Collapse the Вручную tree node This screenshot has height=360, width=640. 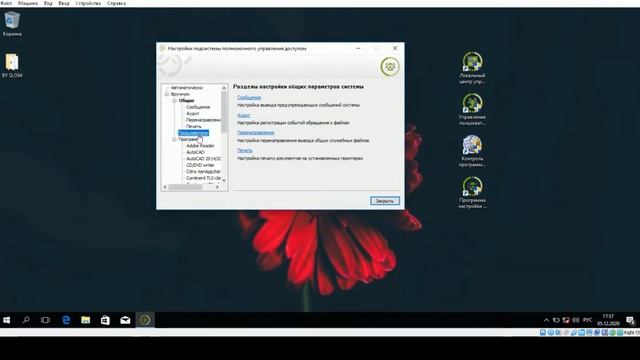[x=167, y=94]
